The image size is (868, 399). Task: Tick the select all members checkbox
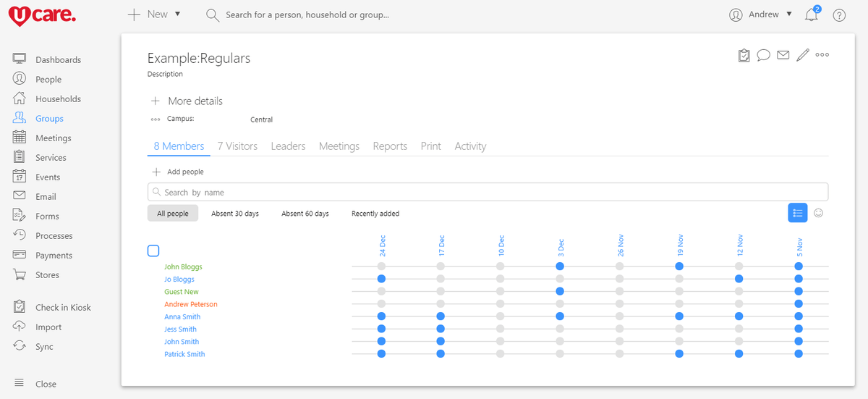(153, 251)
